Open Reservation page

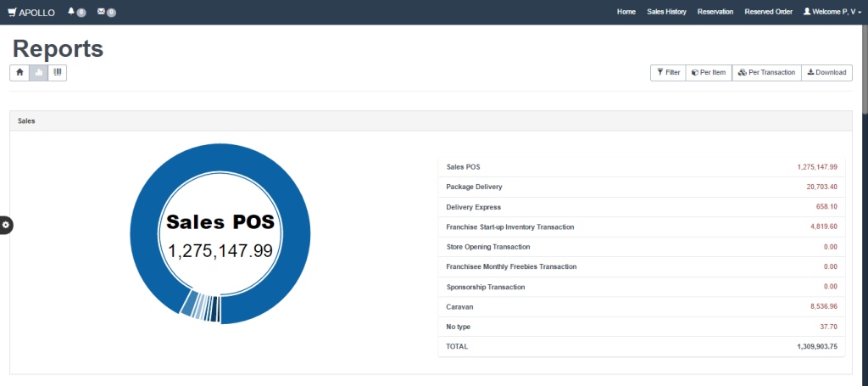[x=715, y=12]
